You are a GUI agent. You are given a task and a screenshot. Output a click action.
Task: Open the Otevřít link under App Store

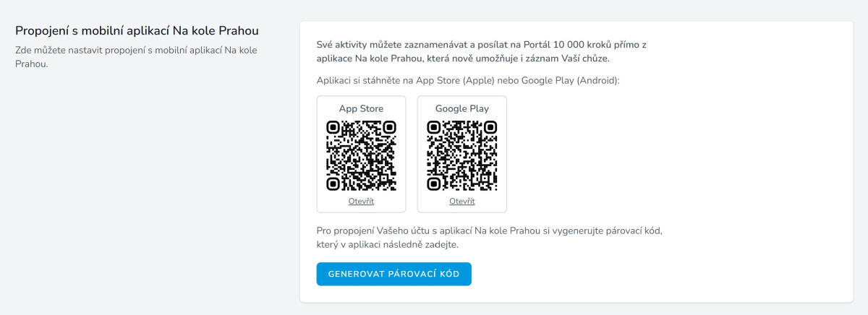(x=361, y=202)
